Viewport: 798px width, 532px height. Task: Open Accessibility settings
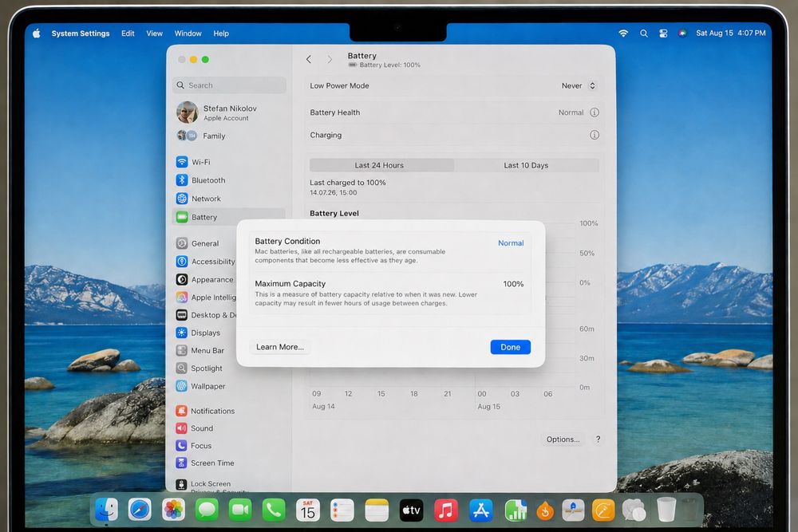coord(204,262)
